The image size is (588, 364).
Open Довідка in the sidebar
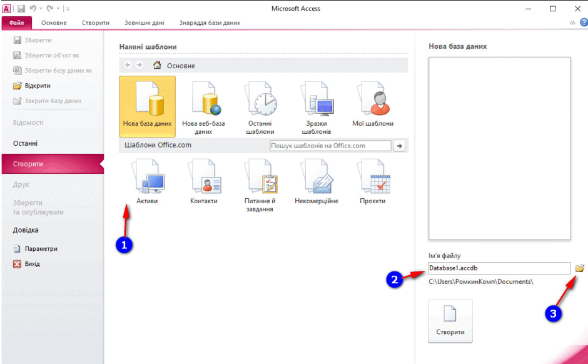point(26,230)
